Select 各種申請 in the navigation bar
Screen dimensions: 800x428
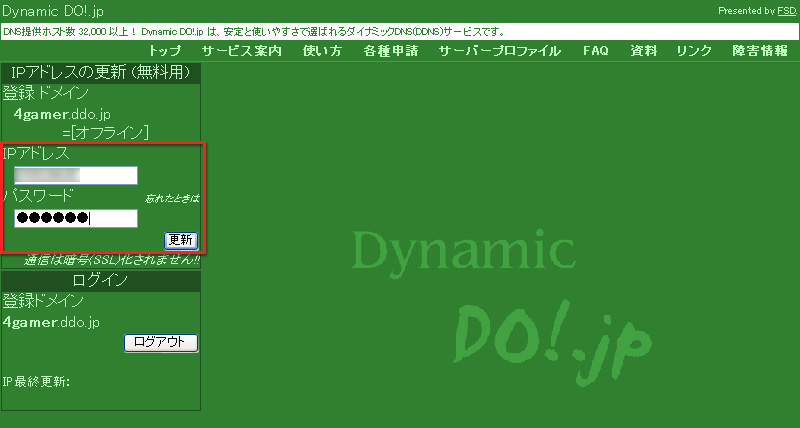coord(393,51)
